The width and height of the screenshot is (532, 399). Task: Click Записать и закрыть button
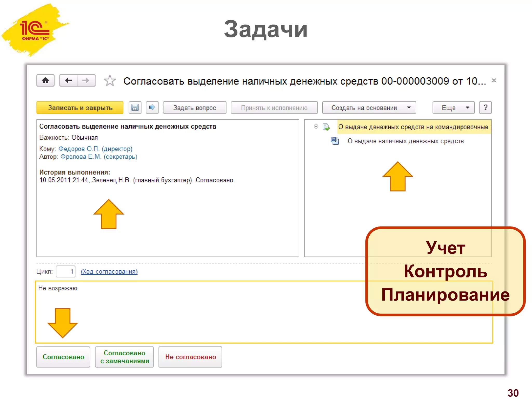(80, 108)
